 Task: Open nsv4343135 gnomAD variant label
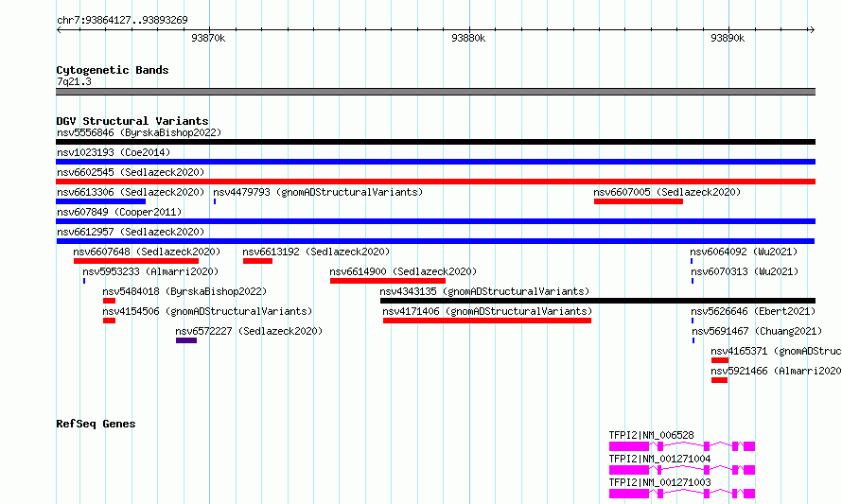point(484,291)
